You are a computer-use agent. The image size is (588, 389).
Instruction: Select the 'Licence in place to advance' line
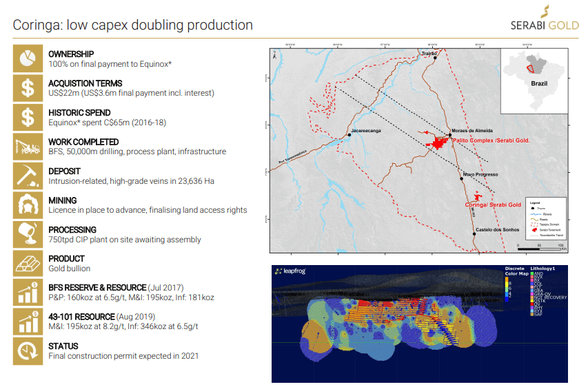[x=148, y=210]
